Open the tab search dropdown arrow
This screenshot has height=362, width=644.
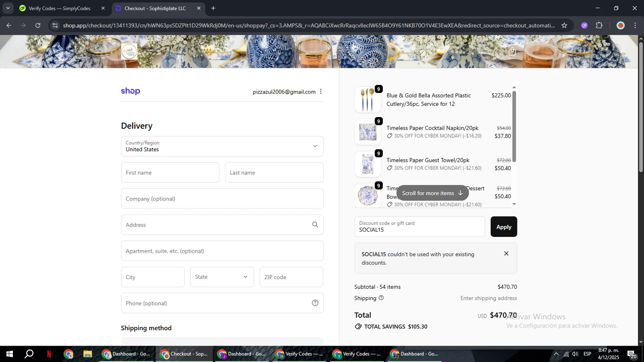point(8,8)
